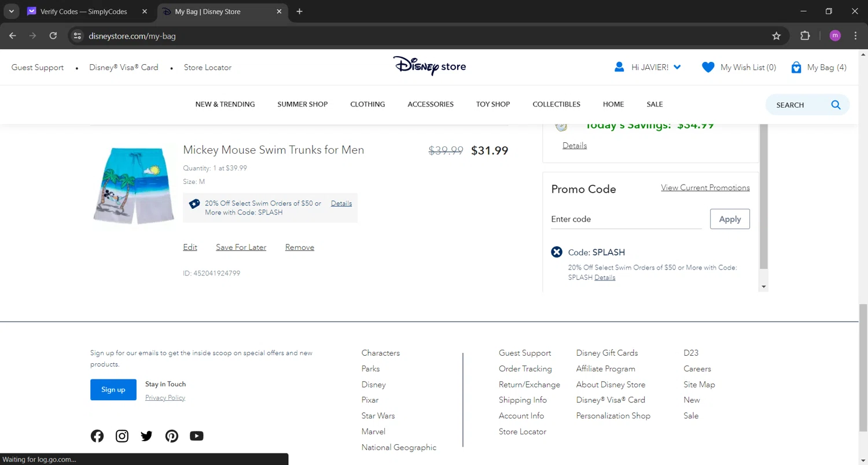Viewport: 868px width, 465px height.
Task: Bookmark this page with the star icon
Action: tap(777, 36)
